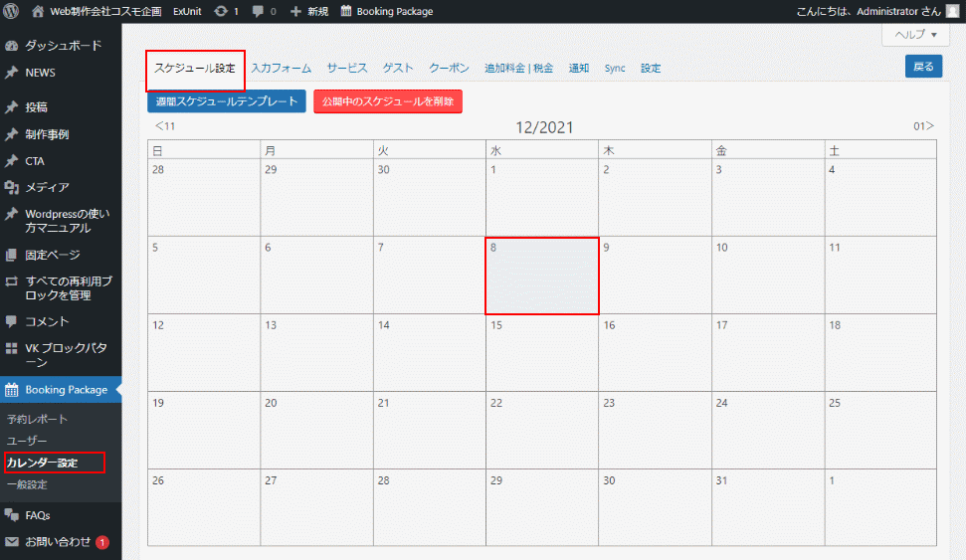The height and width of the screenshot is (560, 966).
Task: Click the red 公開中のスケジュールを削除 button
Action: 387,101
